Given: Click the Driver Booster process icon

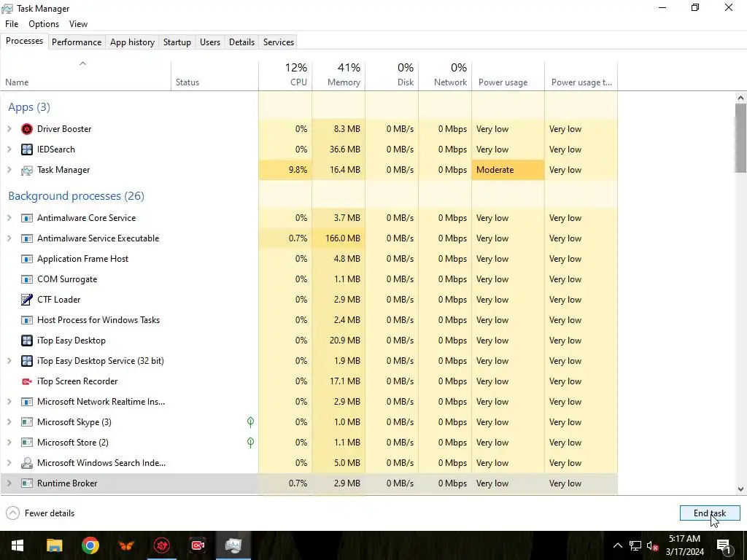Looking at the screenshot, I should point(27,129).
